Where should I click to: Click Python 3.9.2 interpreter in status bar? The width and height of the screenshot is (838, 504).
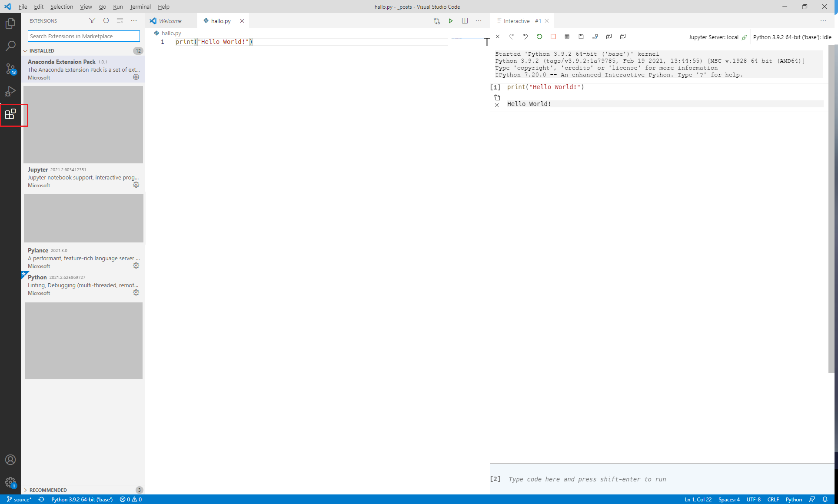[82, 499]
